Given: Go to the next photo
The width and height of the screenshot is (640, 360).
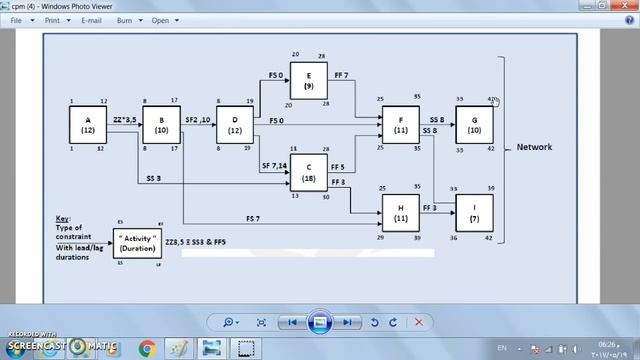Looking at the screenshot, I should pyautogui.click(x=347, y=322).
